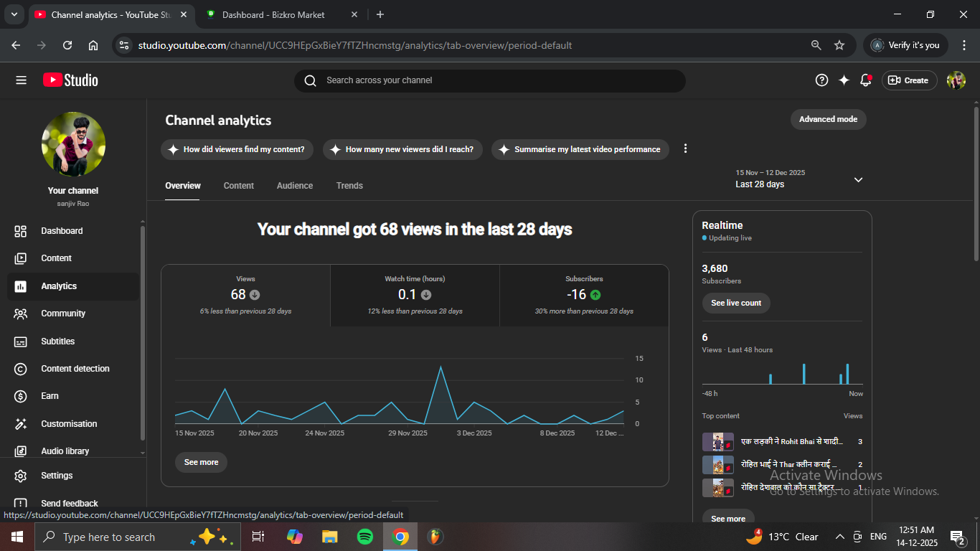Open the hamburger navigation menu
This screenshot has height=551, width=980.
click(21, 80)
